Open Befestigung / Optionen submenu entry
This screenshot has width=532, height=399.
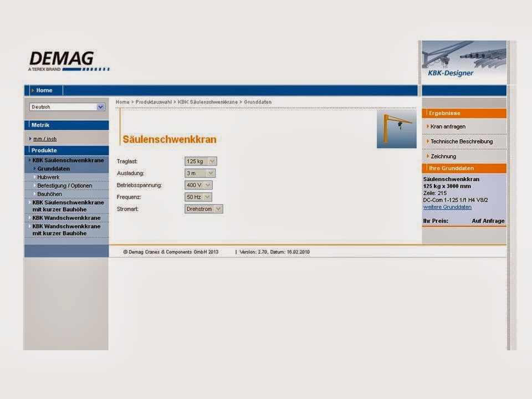[64, 186]
